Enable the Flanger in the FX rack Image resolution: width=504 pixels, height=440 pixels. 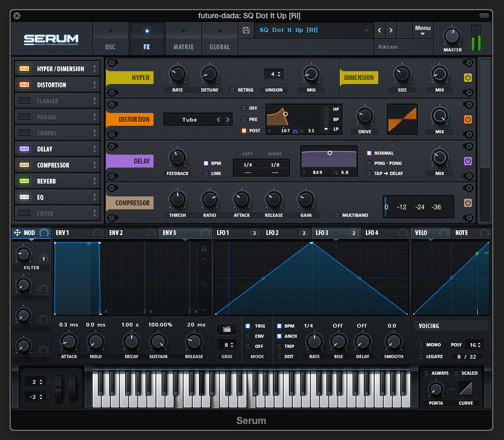point(25,101)
